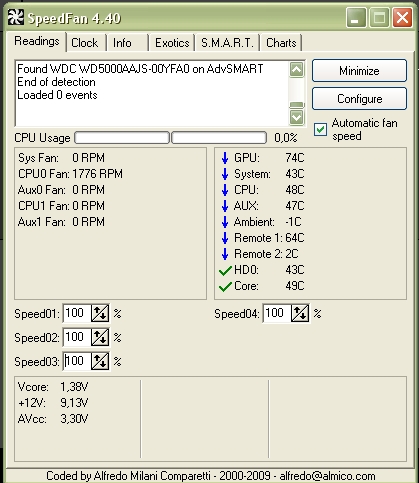
Task: Click the blue arrow next to Remote 1
Action: click(x=225, y=238)
